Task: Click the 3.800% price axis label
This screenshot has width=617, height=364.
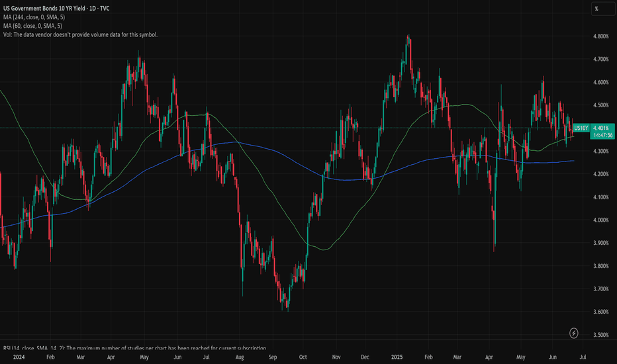Action: click(x=601, y=266)
